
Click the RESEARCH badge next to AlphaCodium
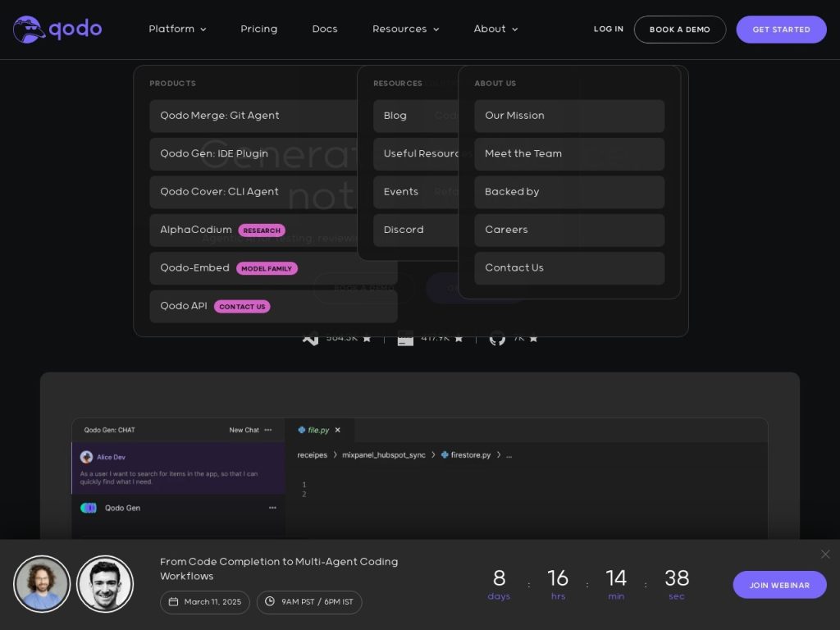pyautogui.click(x=262, y=231)
